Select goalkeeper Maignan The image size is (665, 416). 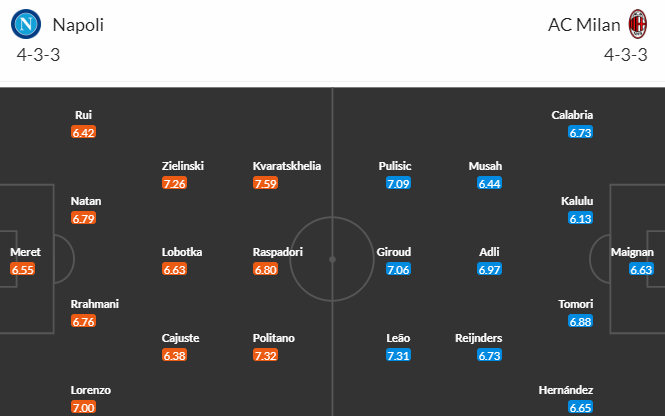click(632, 252)
